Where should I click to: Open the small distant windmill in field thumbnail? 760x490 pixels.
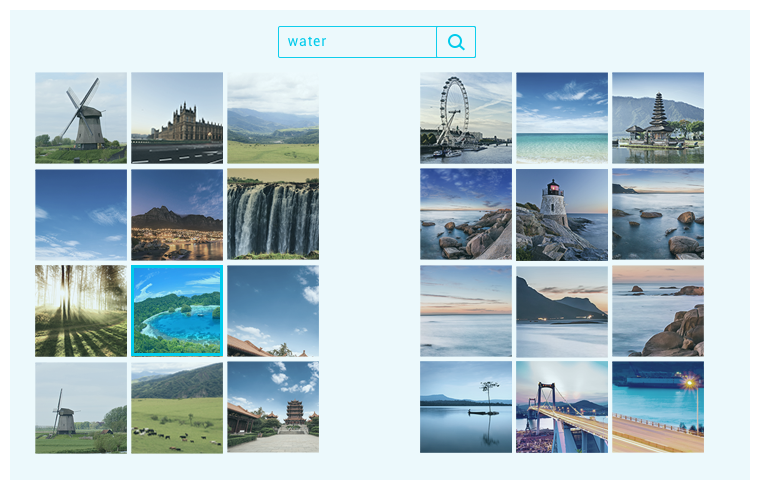81,407
